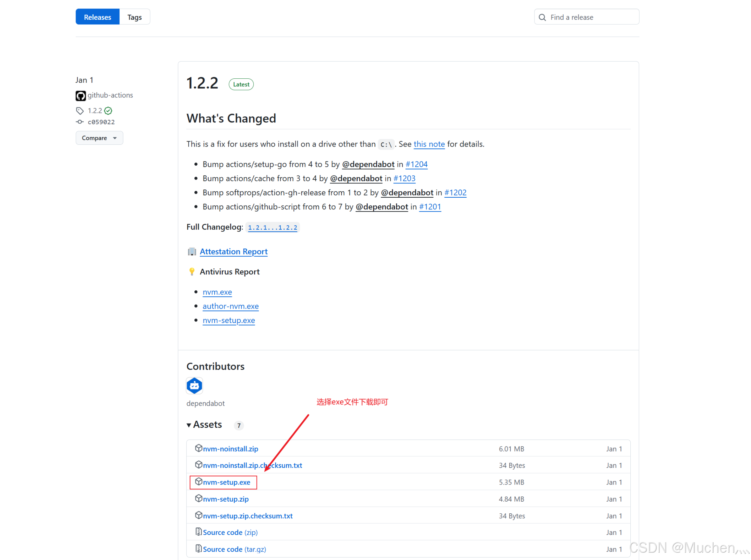
Task: Open github-actions avatar icon
Action: [80, 96]
